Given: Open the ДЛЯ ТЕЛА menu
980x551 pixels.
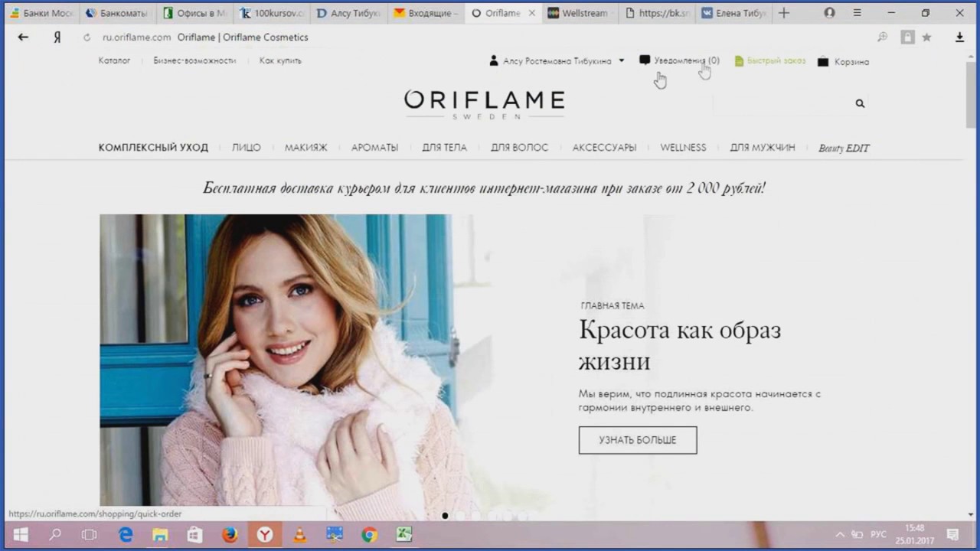Looking at the screenshot, I should pyautogui.click(x=444, y=148).
